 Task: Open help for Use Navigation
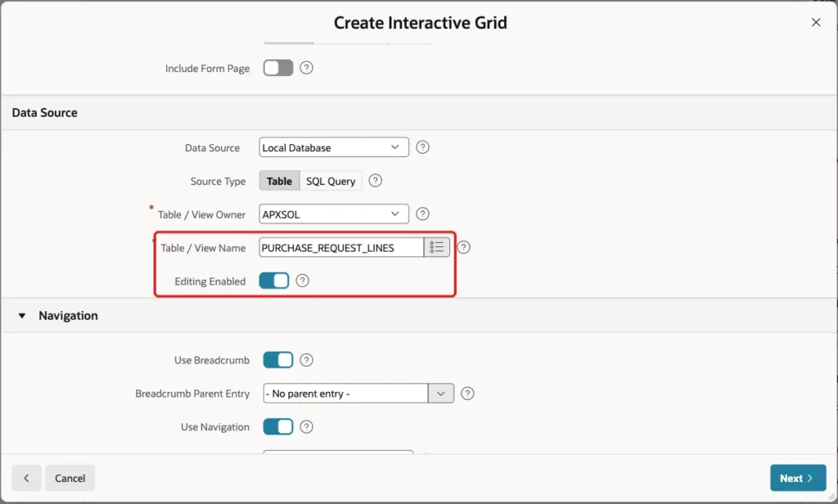pos(306,426)
